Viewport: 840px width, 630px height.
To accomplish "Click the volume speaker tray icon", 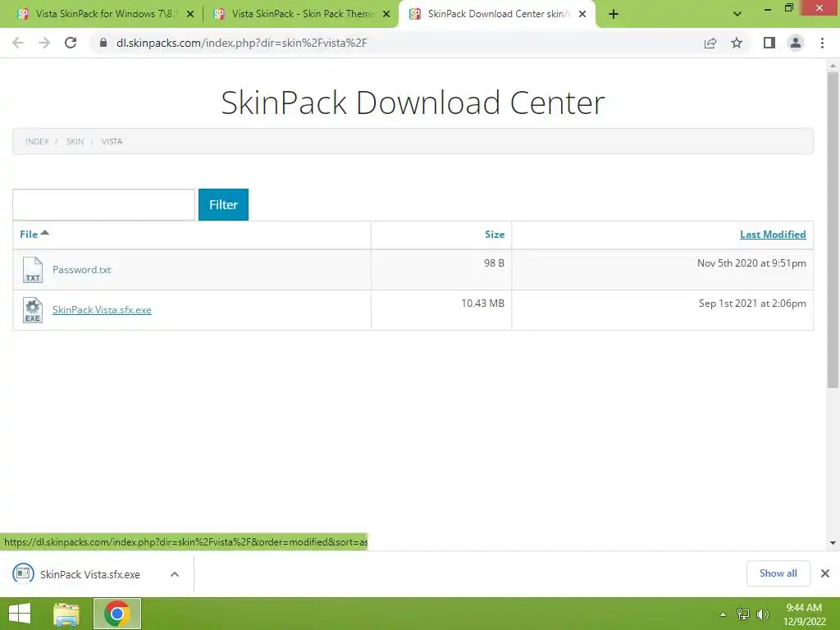I will click(762, 614).
